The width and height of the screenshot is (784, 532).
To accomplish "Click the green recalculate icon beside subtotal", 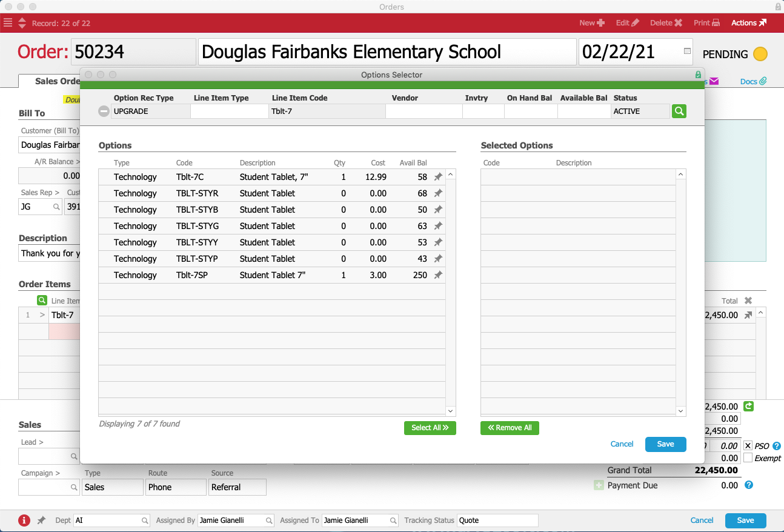I will [749, 407].
